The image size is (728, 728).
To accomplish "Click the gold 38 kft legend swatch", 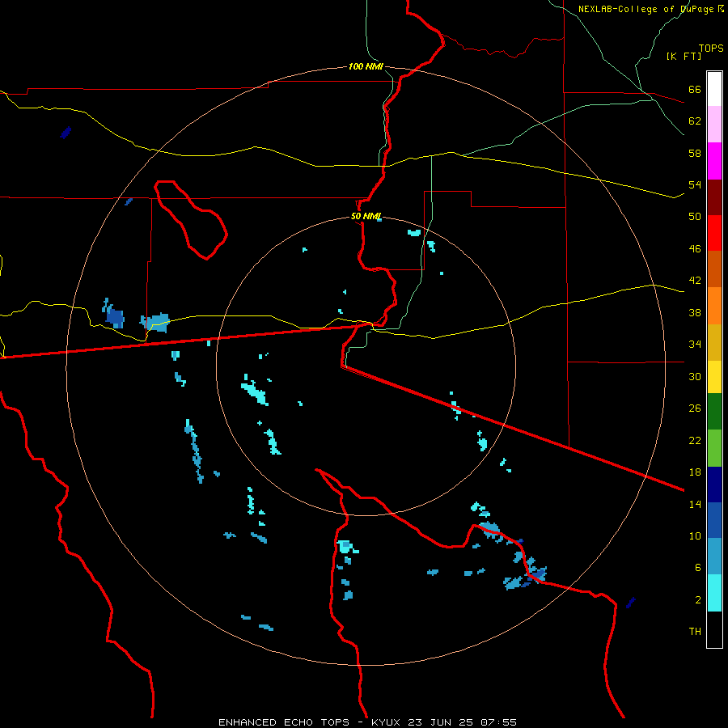I will pyautogui.click(x=714, y=342).
